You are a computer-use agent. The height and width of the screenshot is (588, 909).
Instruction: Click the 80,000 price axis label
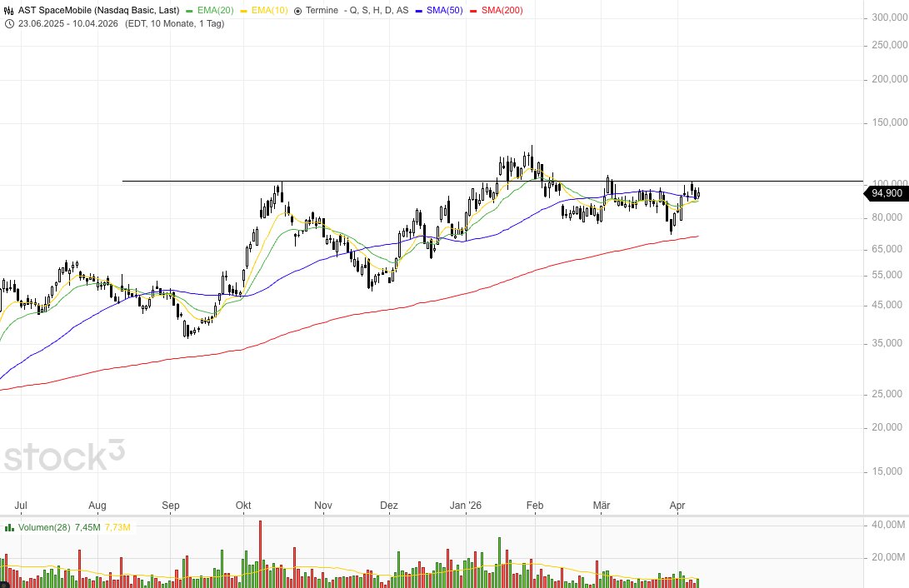click(x=887, y=218)
